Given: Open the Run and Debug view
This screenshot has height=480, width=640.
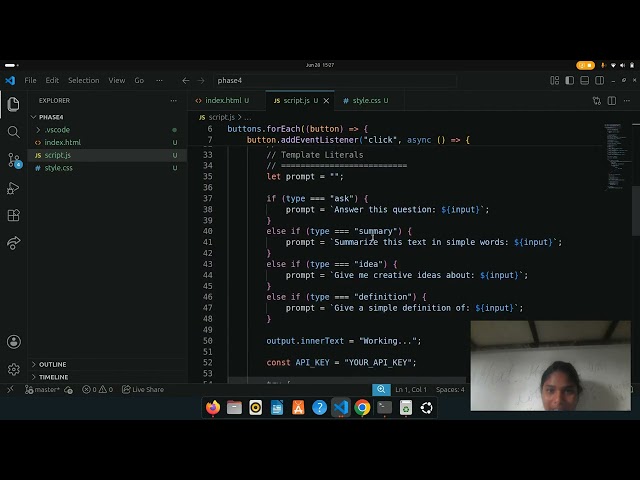Looking at the screenshot, I should [x=13, y=188].
